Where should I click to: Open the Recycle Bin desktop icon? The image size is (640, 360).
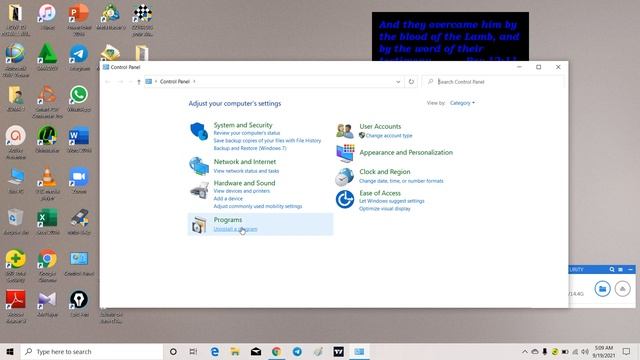16,221
